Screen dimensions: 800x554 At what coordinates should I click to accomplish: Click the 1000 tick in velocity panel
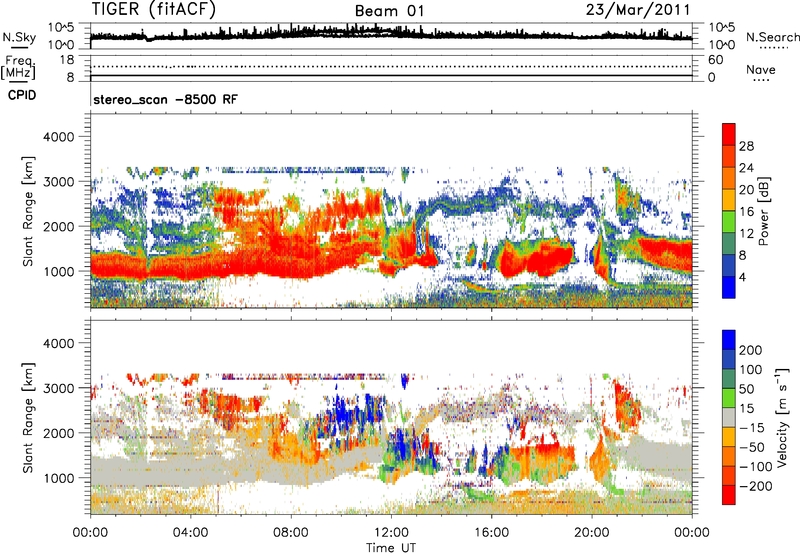coord(59,478)
